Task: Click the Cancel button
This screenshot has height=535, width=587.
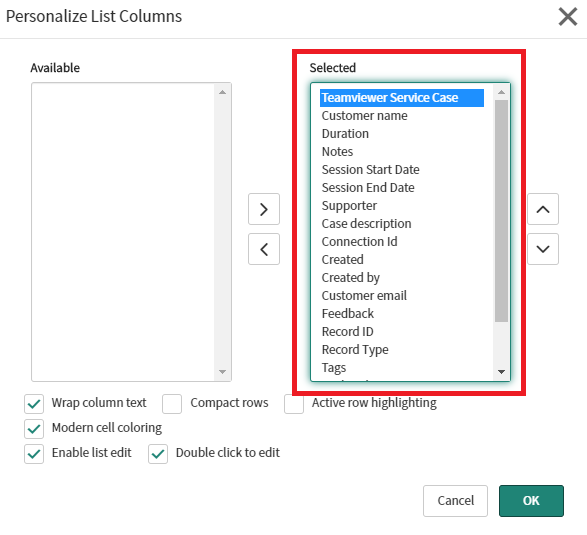Action: [x=455, y=501]
